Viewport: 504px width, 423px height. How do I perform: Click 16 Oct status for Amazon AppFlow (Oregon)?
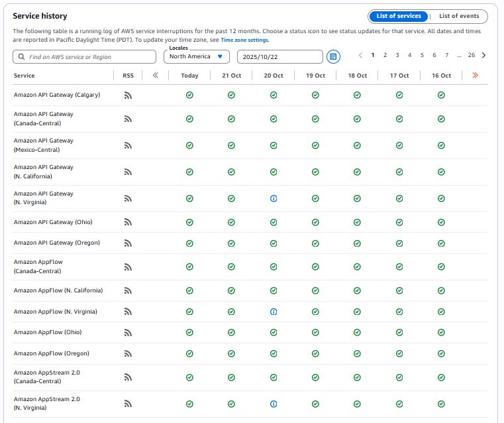[441, 353]
